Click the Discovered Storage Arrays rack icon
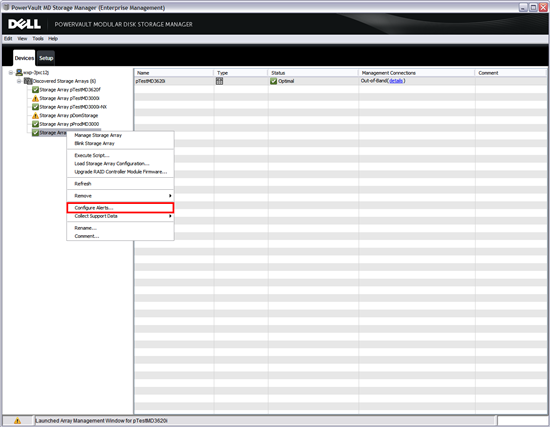The width and height of the screenshot is (550, 427). tap(28, 81)
